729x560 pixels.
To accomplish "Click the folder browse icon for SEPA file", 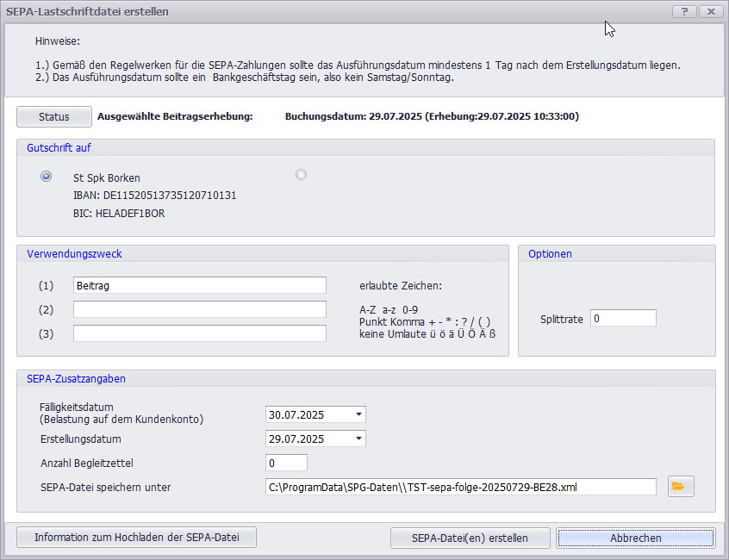I will tap(680, 487).
